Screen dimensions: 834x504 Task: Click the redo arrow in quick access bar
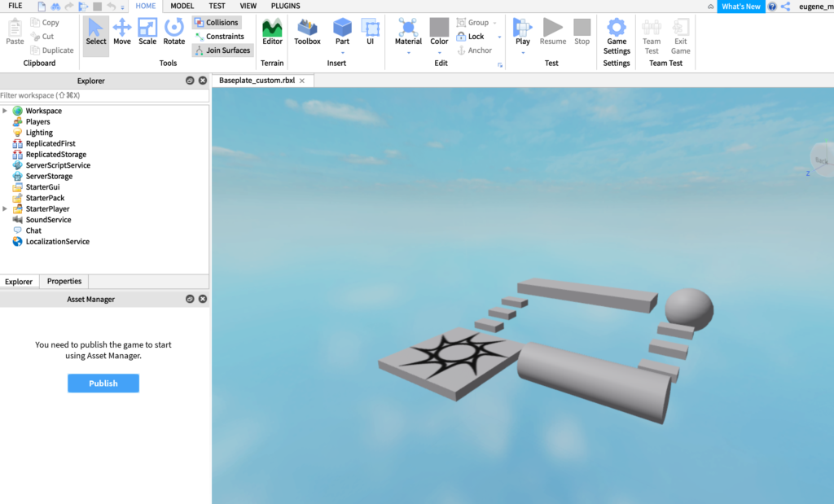pyautogui.click(x=69, y=7)
